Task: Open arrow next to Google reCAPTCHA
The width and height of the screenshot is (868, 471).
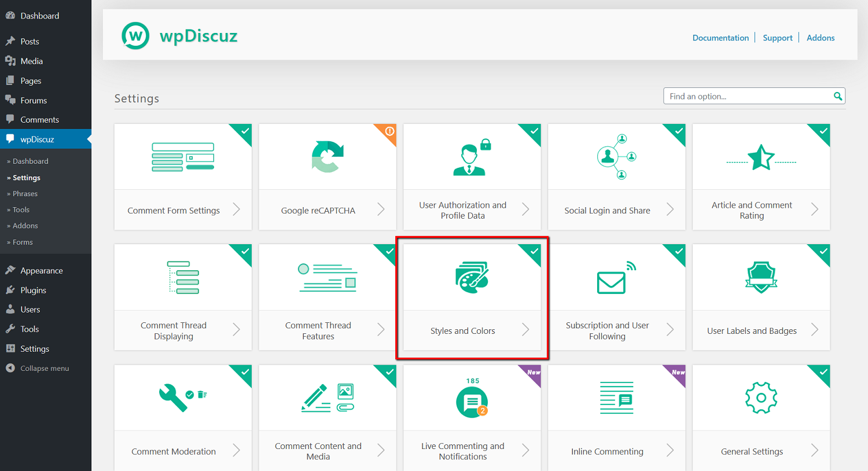Action: [381, 209]
